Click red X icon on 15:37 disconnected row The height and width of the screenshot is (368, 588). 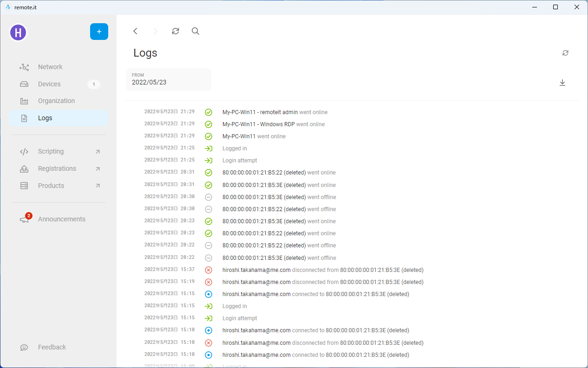click(209, 270)
